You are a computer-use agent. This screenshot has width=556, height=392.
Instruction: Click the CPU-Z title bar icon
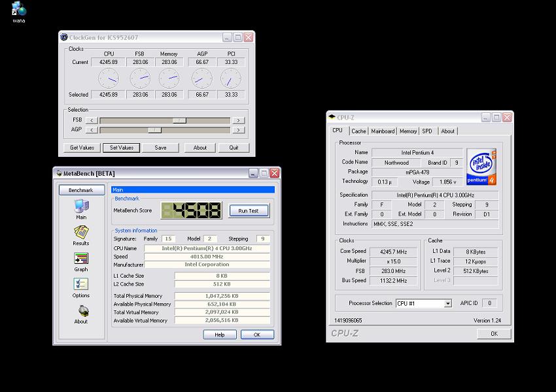pos(332,117)
